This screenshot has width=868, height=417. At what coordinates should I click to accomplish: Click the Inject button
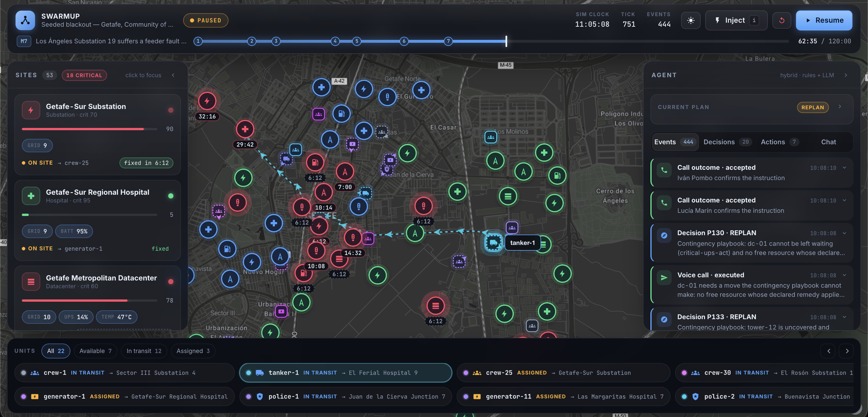[x=736, y=21]
